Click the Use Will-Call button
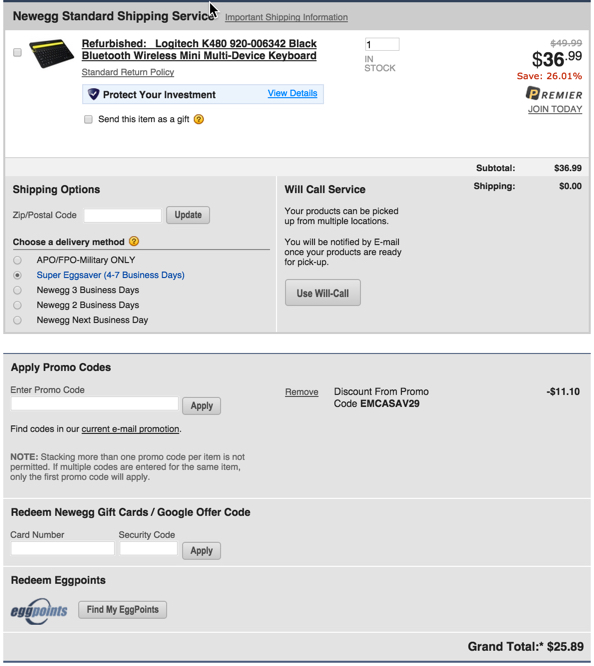 pos(323,293)
